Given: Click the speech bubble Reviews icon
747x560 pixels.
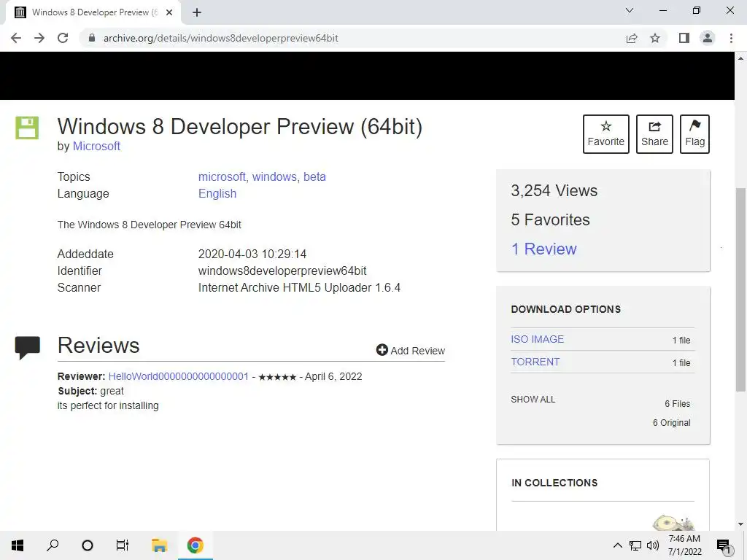Looking at the screenshot, I should (x=28, y=347).
